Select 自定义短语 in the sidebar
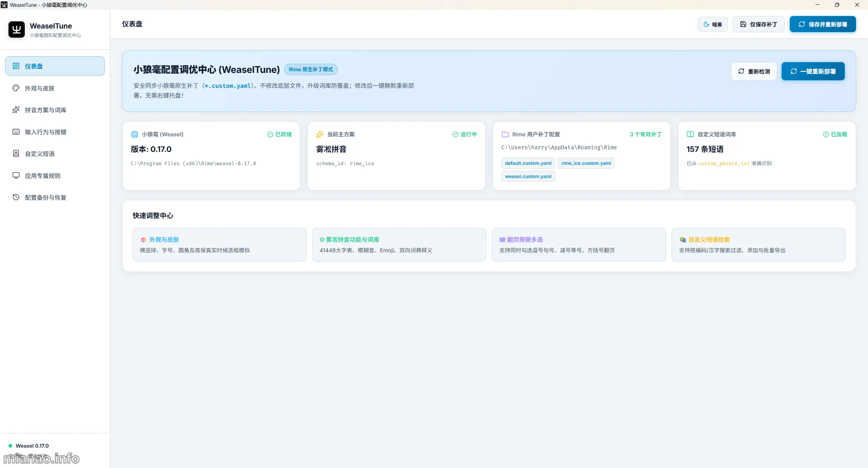 pos(55,154)
